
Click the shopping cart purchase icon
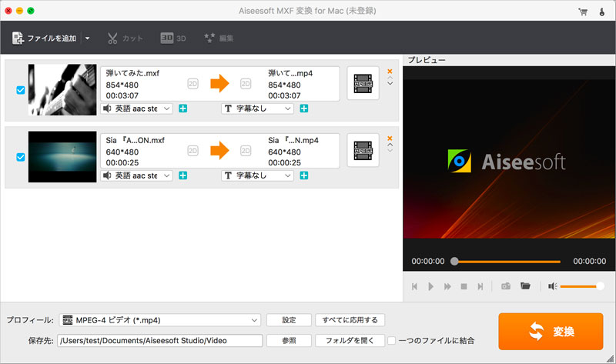583,12
